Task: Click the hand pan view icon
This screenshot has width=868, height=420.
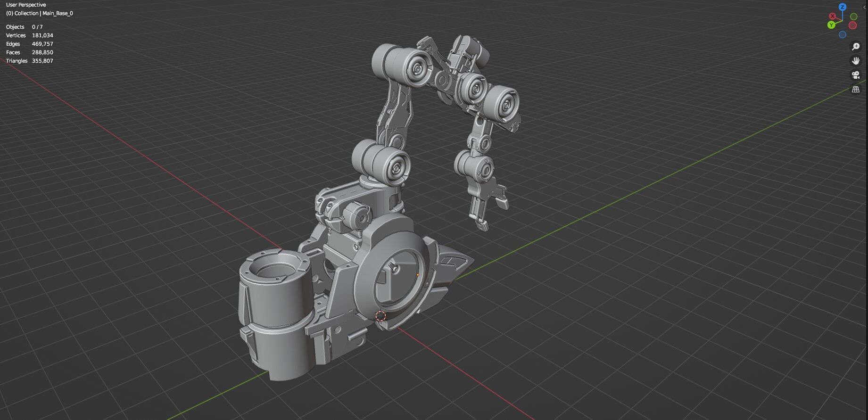Action: click(856, 61)
